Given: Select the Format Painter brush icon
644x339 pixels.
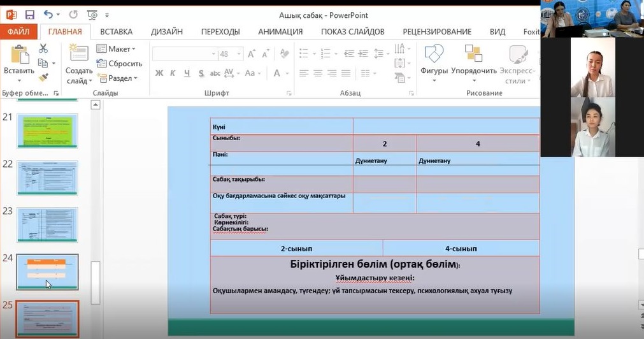Looking at the screenshot, I should (x=43, y=77).
